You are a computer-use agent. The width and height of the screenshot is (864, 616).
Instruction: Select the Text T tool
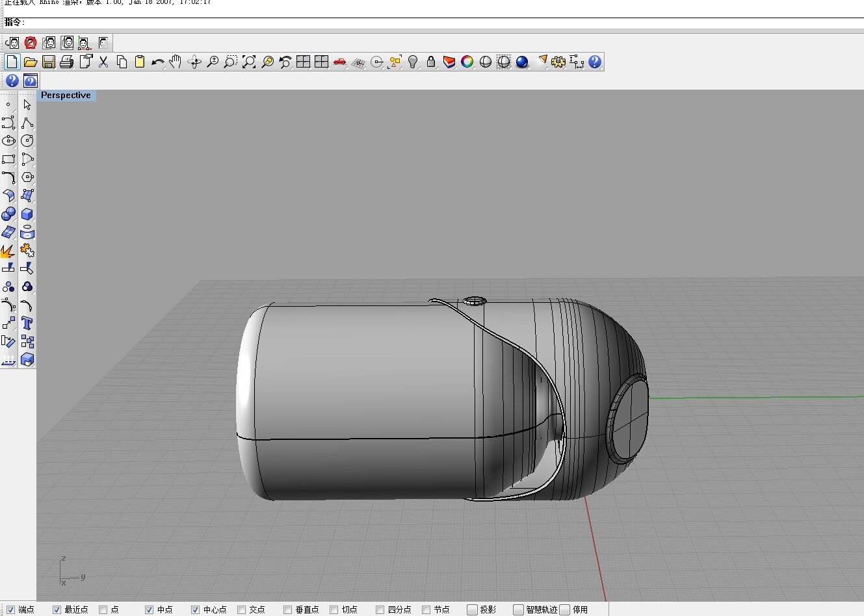point(27,323)
